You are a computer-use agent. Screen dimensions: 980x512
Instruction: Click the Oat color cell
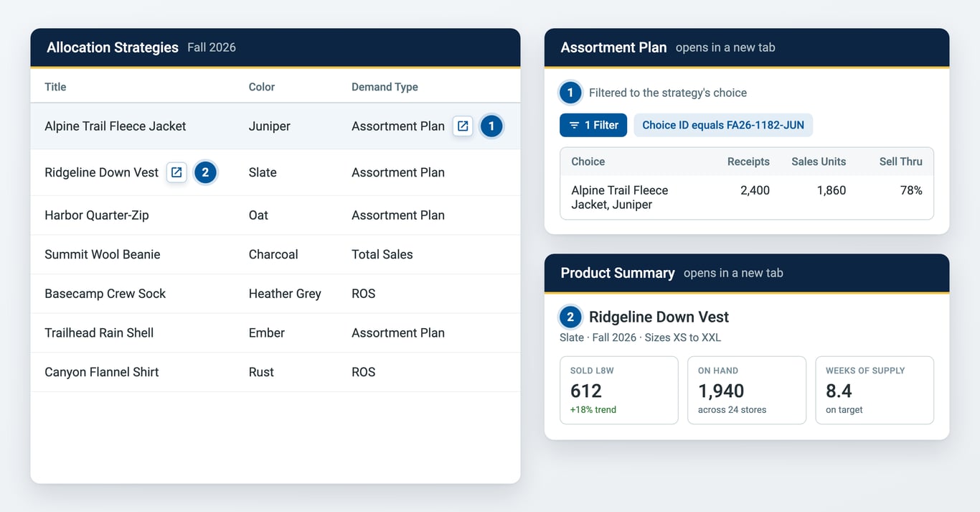[258, 215]
